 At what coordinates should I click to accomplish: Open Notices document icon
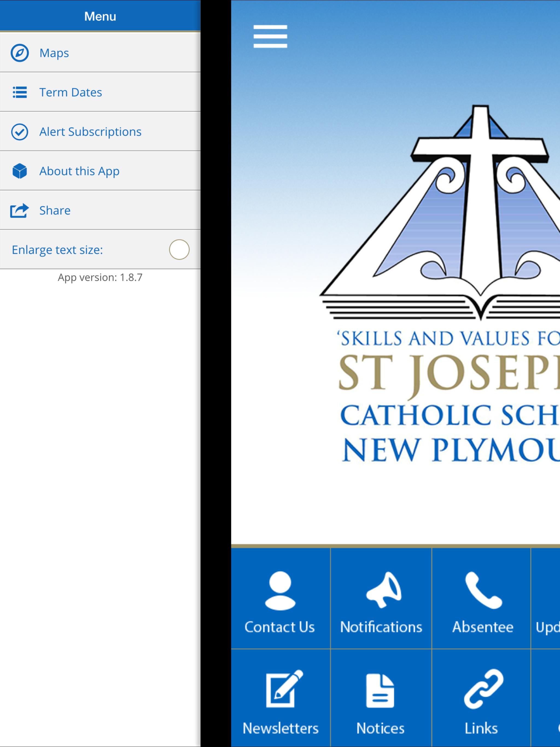(x=380, y=690)
